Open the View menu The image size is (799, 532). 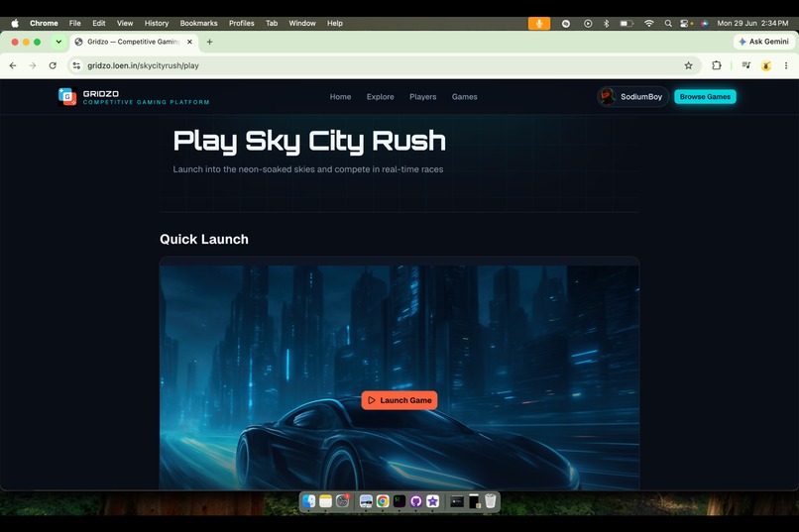125,24
